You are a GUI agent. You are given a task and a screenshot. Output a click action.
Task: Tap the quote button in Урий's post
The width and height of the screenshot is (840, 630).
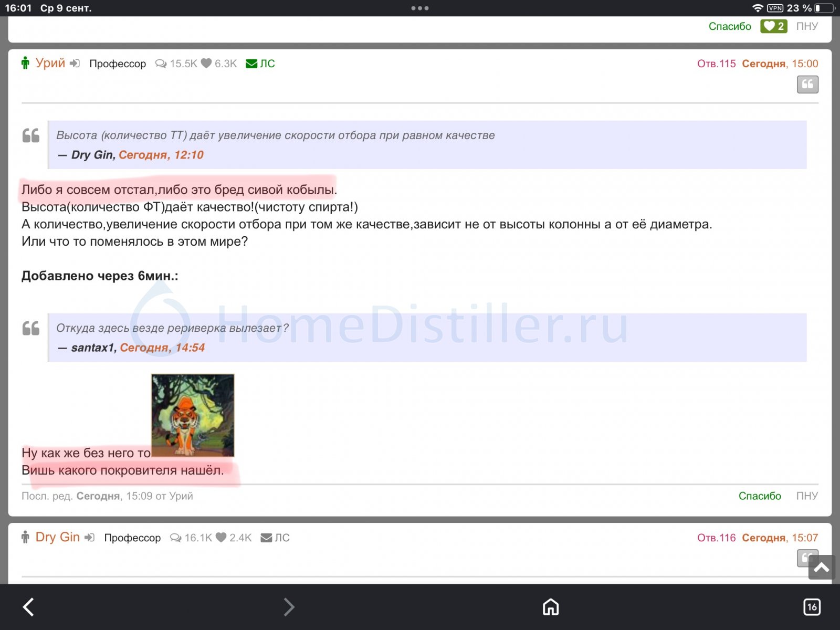pos(807,85)
